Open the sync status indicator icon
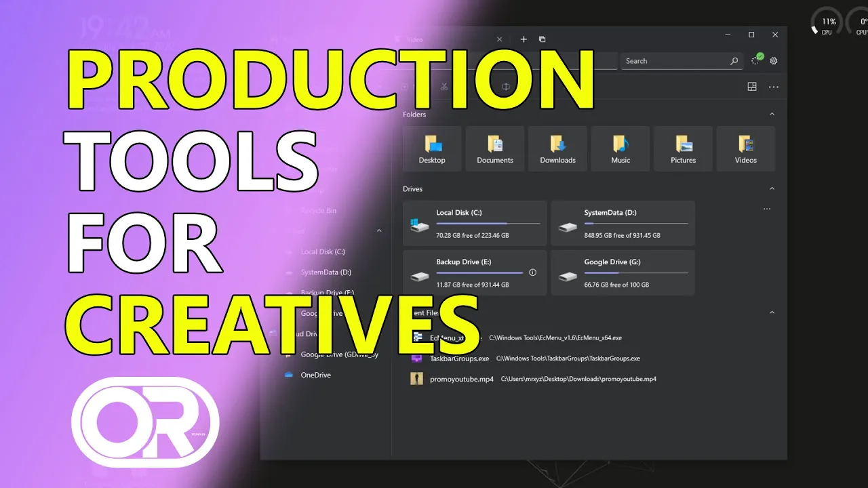 click(x=757, y=60)
